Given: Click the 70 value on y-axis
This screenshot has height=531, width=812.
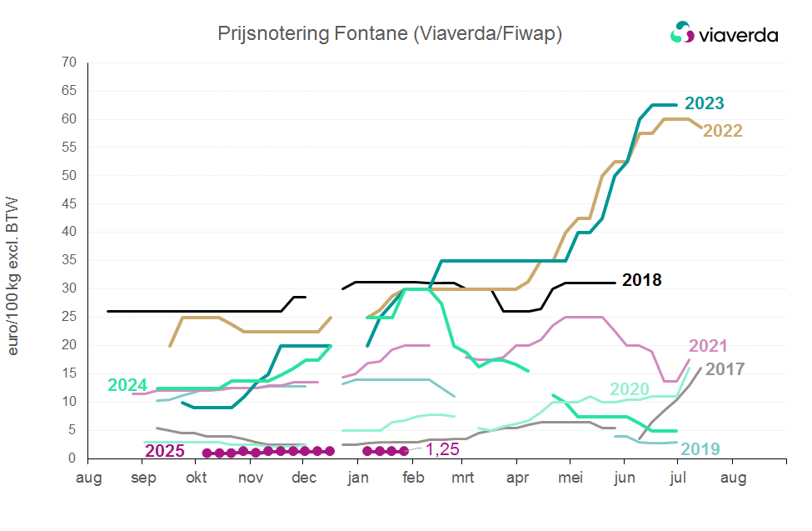Looking at the screenshot, I should 68,63.
